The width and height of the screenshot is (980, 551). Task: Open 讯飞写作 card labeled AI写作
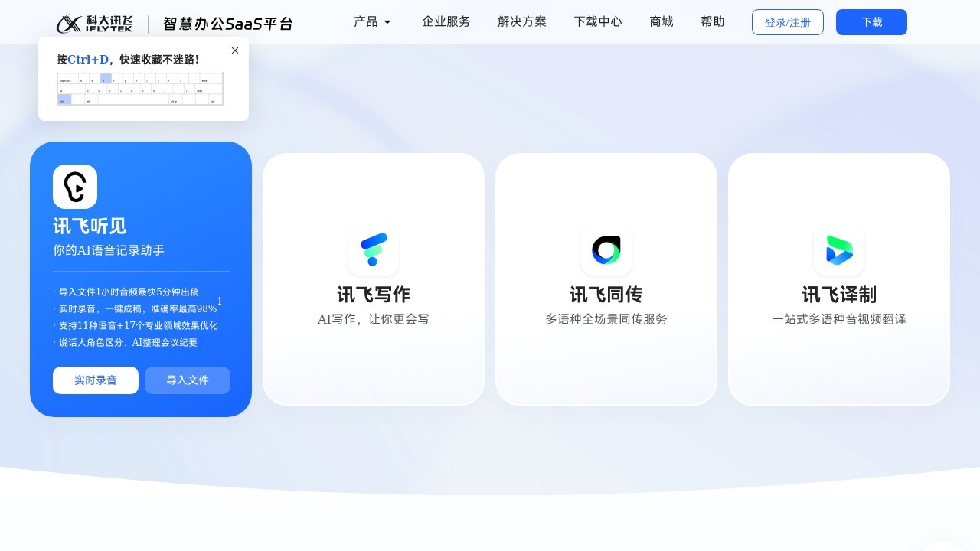373,279
